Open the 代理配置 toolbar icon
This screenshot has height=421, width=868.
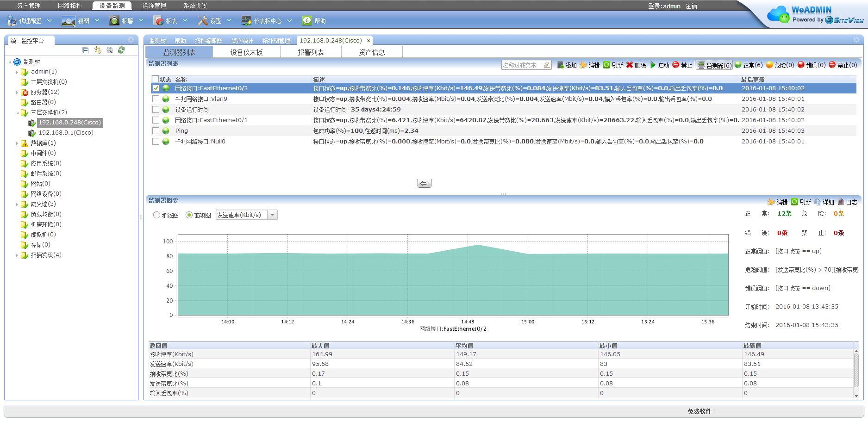(12, 21)
